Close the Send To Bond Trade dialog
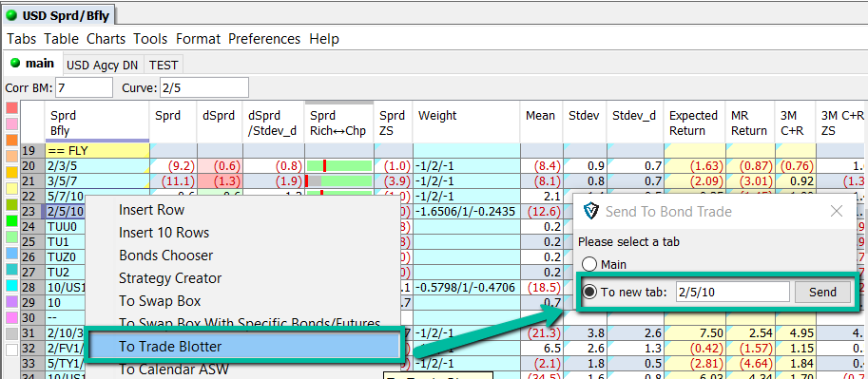The image size is (868, 379). (837, 211)
